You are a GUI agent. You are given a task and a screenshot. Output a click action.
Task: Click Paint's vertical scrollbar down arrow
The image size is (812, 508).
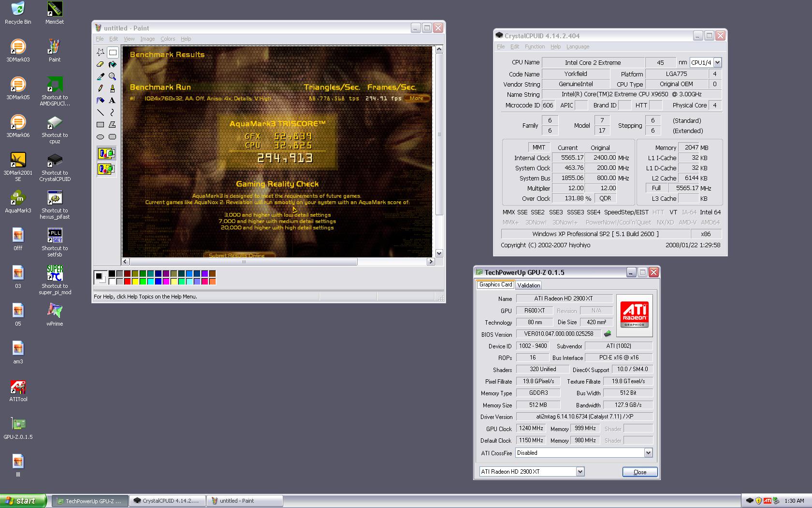439,253
